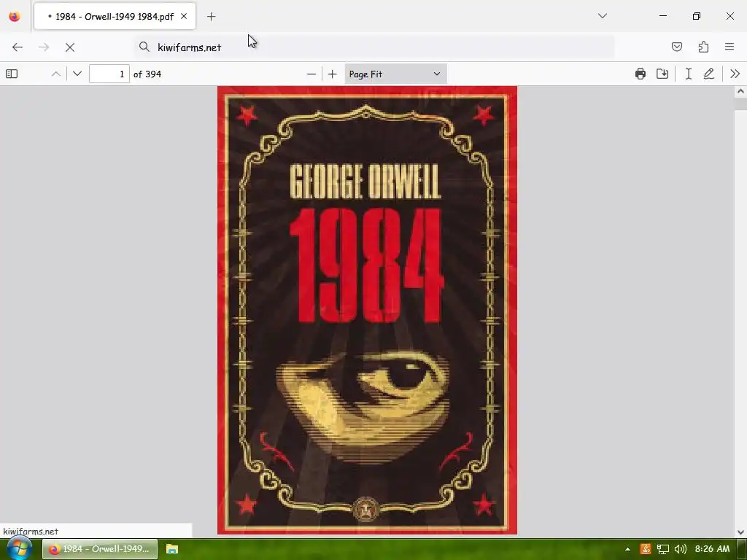Click the 1984 book cover page
Screen dimensions: 747x560
click(x=368, y=310)
